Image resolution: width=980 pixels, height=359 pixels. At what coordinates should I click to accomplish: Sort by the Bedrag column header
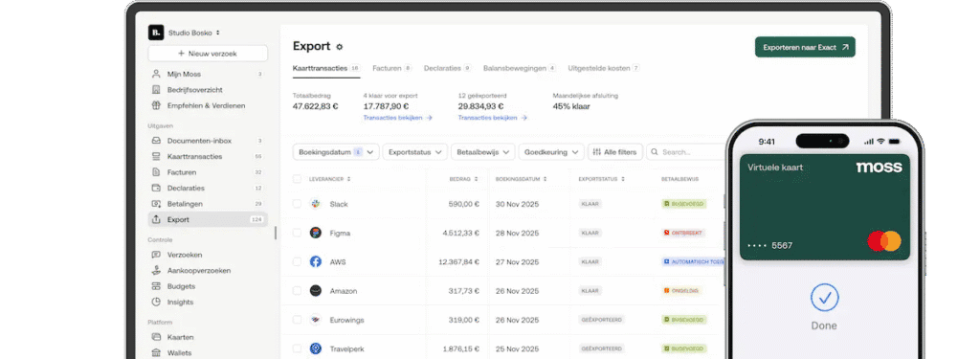tap(464, 179)
